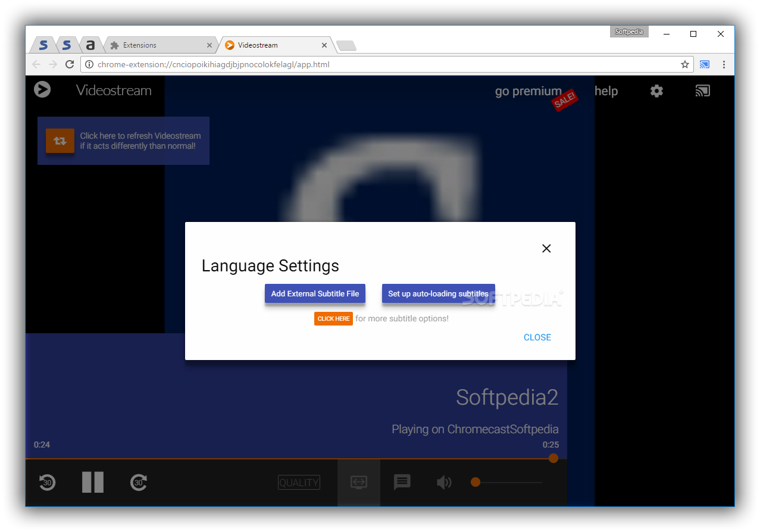The height and width of the screenshot is (532, 760).
Task: Pause the playing video
Action: 93,482
